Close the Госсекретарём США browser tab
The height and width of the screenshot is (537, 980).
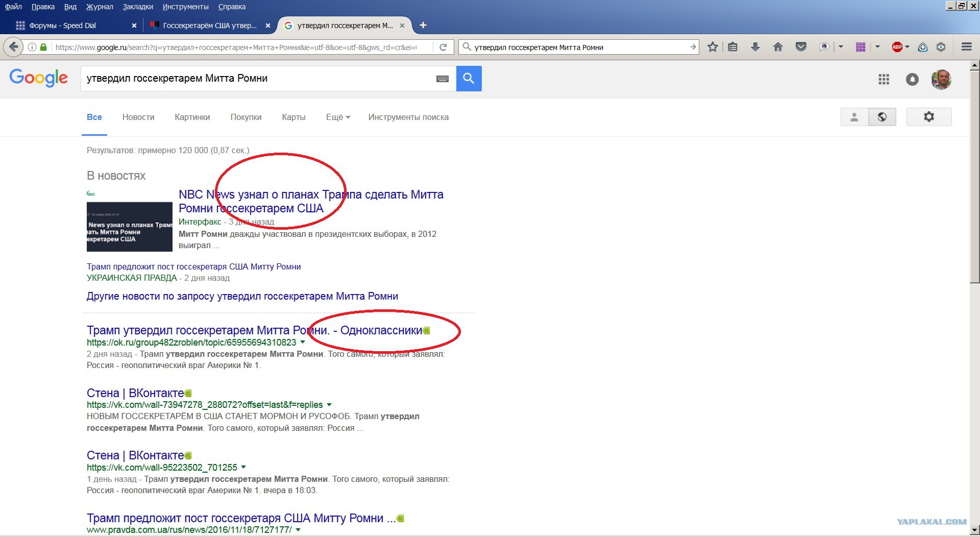point(268,26)
